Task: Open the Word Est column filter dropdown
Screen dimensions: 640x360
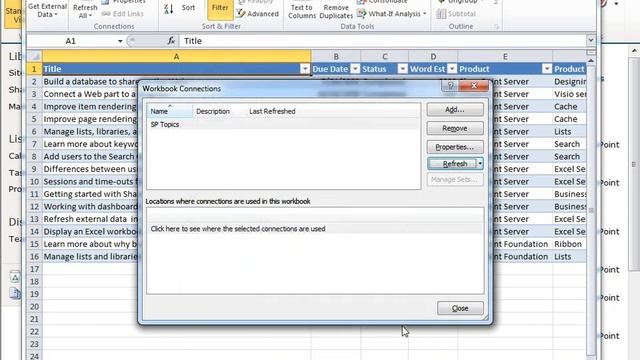Action: point(452,69)
